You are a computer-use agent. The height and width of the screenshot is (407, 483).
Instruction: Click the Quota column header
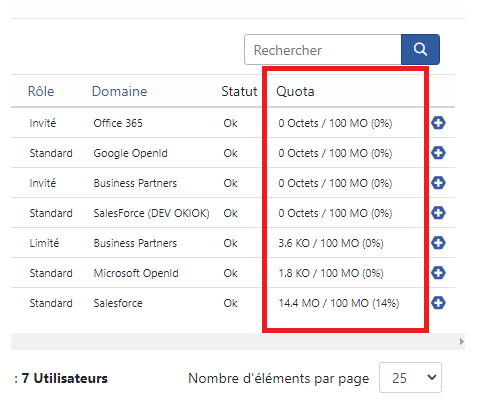(x=295, y=91)
